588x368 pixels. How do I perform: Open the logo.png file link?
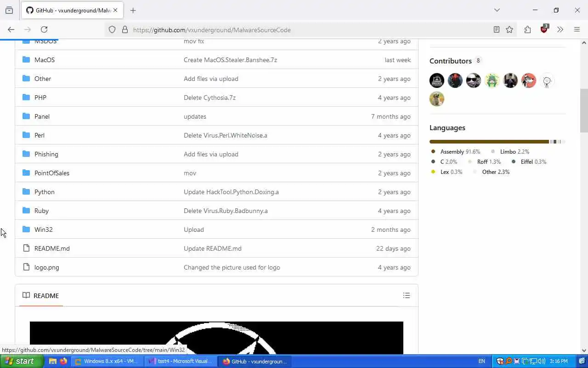47,267
